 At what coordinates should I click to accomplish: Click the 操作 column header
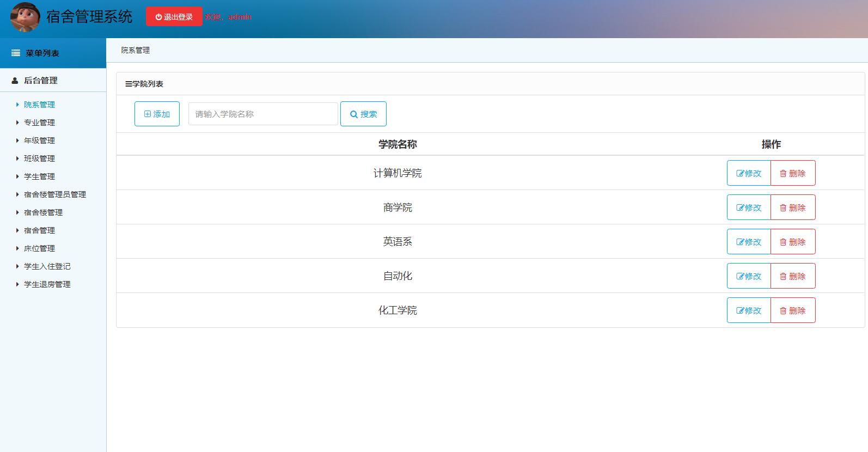click(771, 144)
